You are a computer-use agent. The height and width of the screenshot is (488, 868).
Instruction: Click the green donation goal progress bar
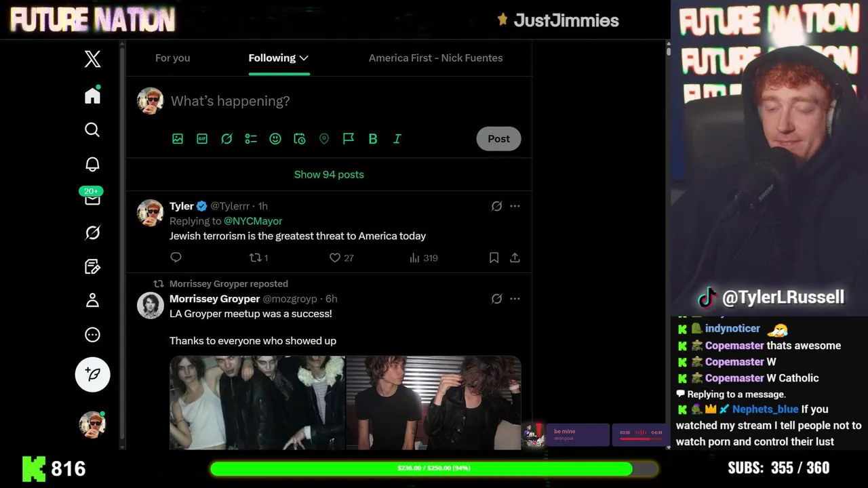click(434, 468)
